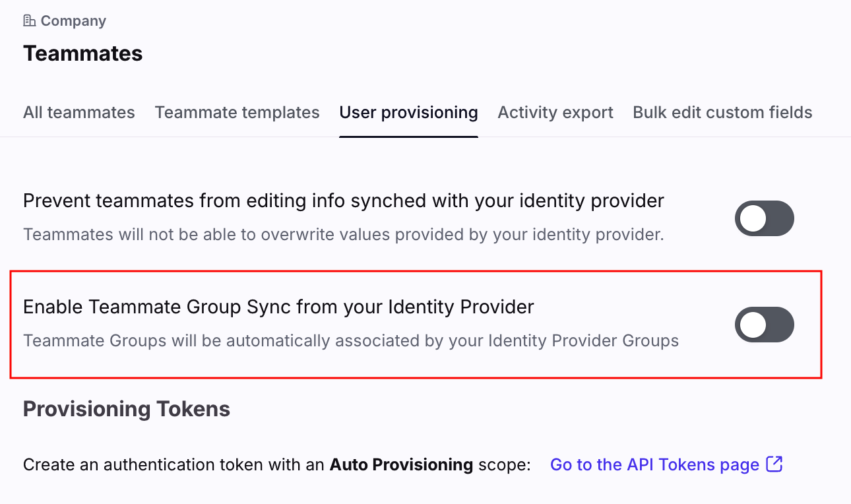Screen dimensions: 851x504
Task: Enable Teammate Group Sync switch
Action: [764, 325]
